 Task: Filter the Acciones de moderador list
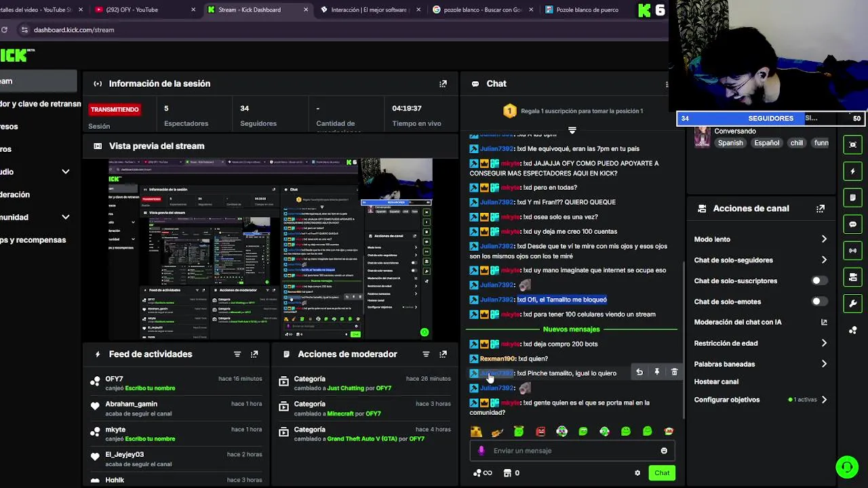point(426,354)
